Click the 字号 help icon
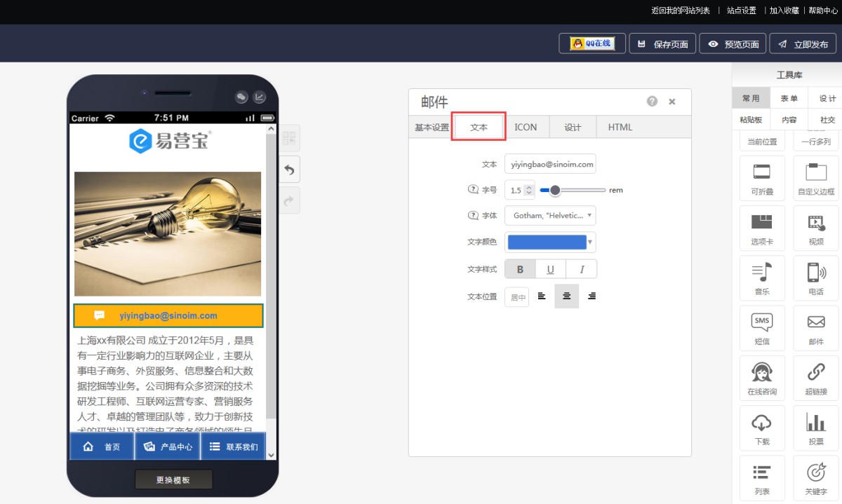 473,190
